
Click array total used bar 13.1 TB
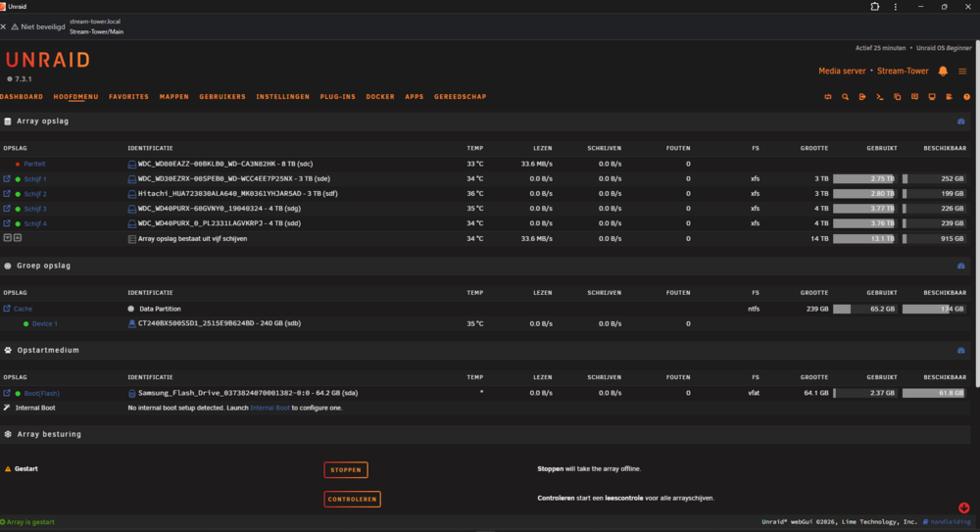(864, 239)
